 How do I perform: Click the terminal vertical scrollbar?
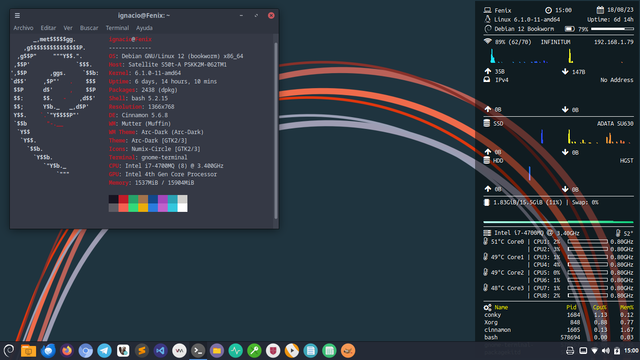point(276,131)
